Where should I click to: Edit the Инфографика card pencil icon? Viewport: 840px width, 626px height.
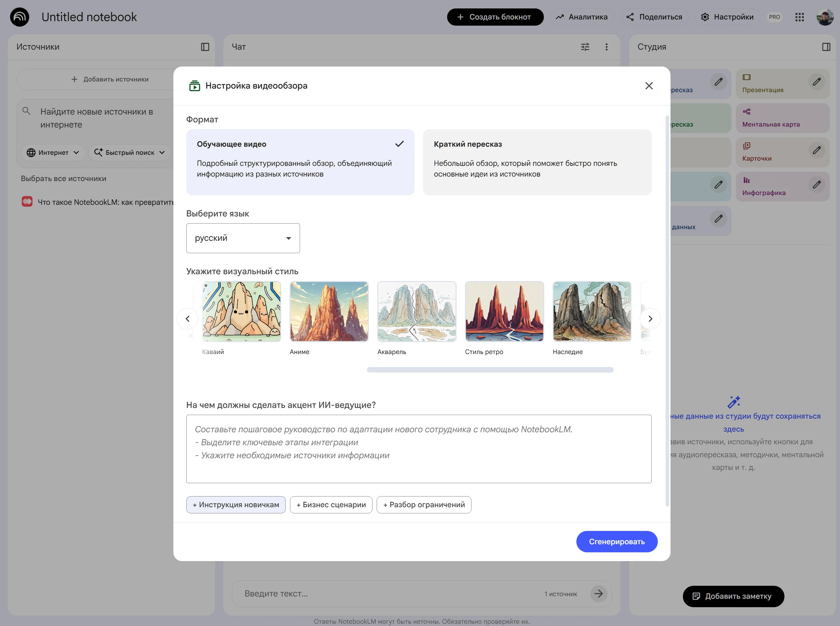point(817,185)
